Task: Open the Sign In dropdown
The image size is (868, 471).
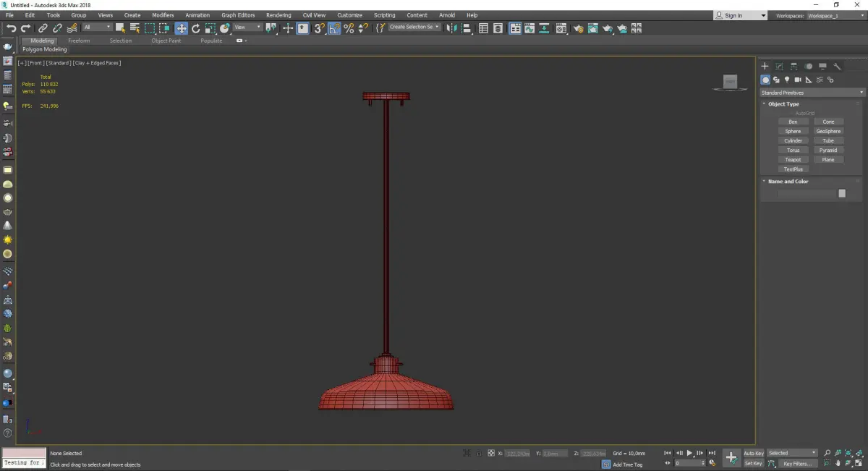Action: tap(740, 15)
